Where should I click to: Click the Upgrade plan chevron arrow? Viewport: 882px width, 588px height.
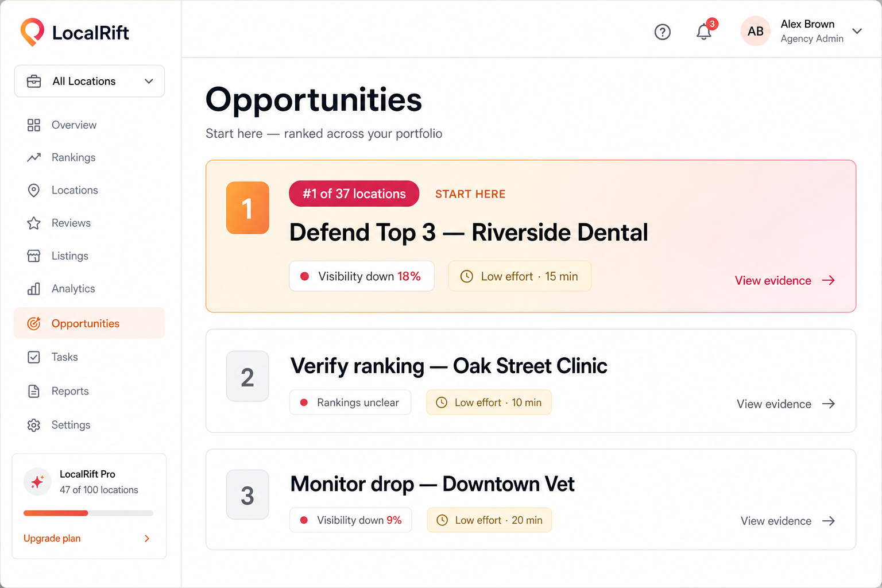(x=147, y=539)
